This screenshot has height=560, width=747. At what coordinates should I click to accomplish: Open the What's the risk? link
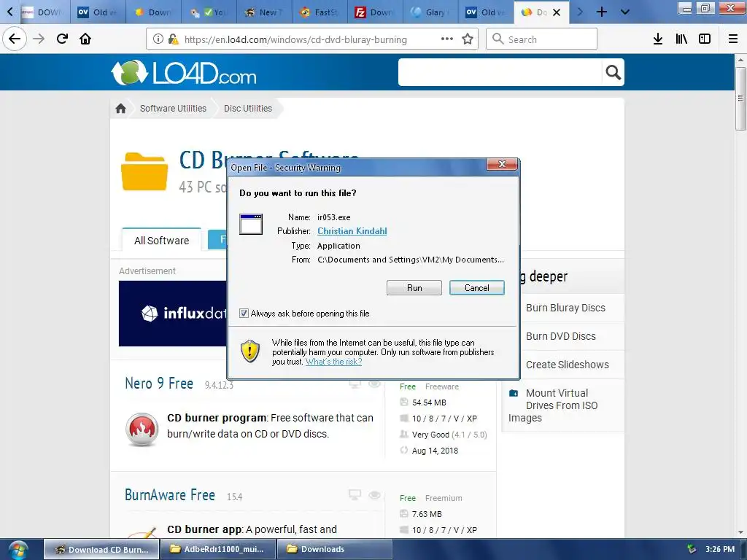point(333,362)
